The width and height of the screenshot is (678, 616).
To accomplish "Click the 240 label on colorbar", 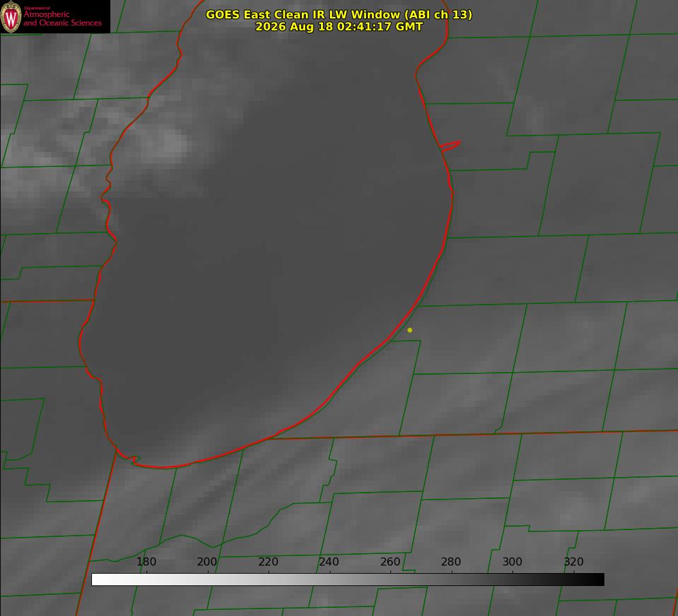I will click(329, 561).
